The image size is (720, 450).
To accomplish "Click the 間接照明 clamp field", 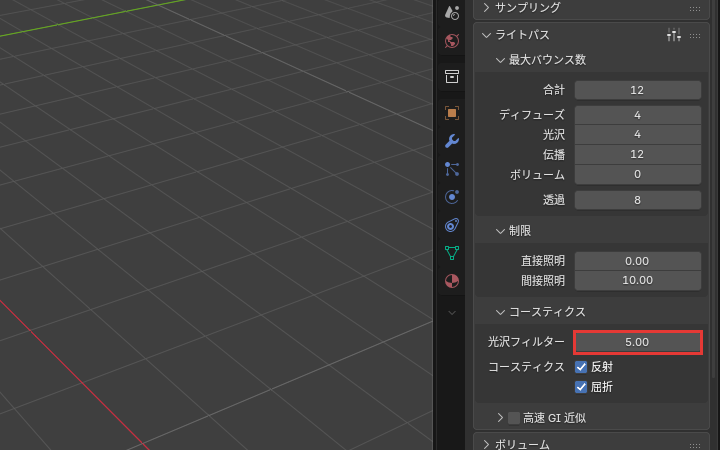I will [x=637, y=281].
